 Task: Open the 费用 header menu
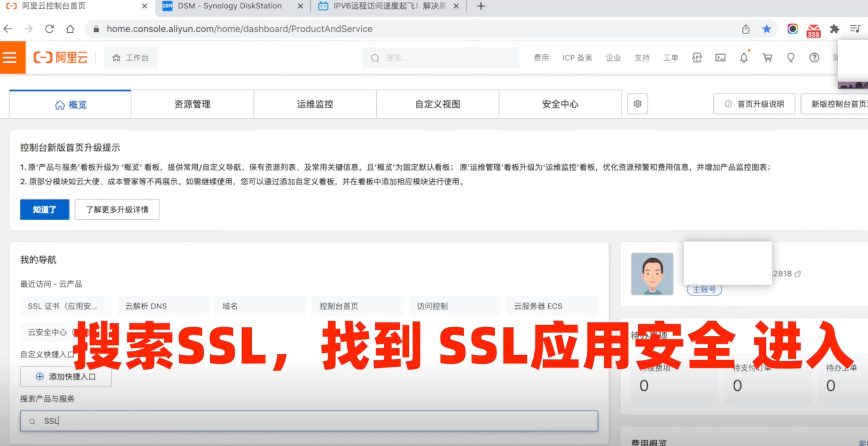[x=541, y=58]
